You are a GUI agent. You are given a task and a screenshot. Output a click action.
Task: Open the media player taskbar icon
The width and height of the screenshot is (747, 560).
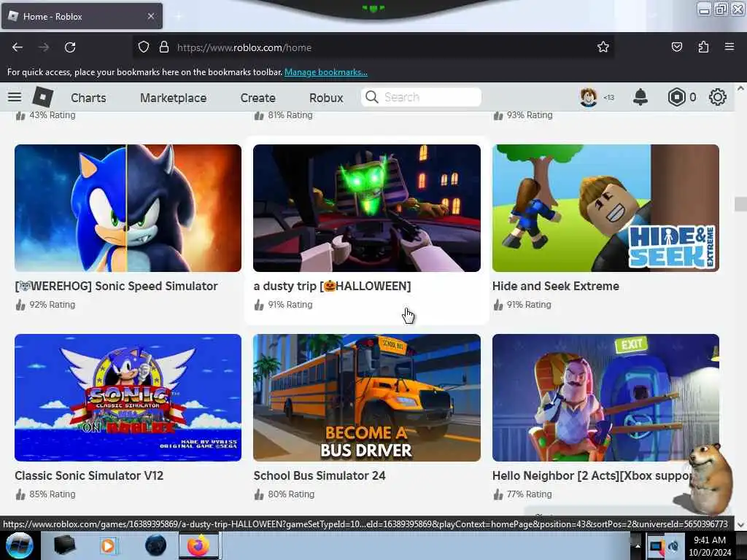point(108,545)
